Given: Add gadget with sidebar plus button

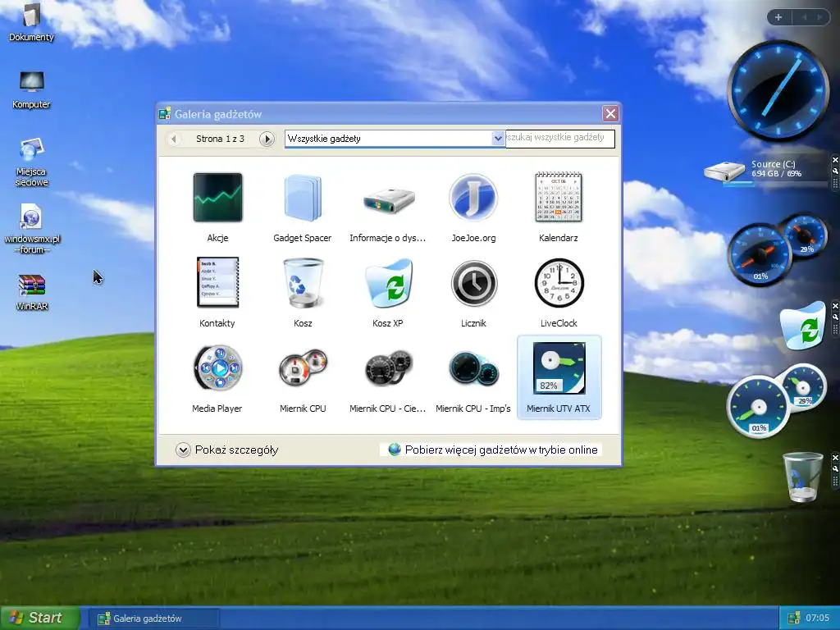Looking at the screenshot, I should click(778, 17).
